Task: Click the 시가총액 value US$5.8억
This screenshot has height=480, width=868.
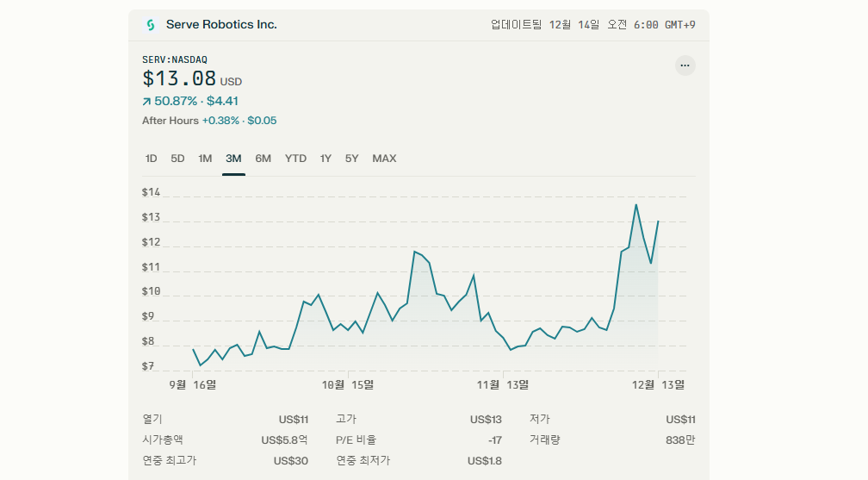Action: [284, 440]
